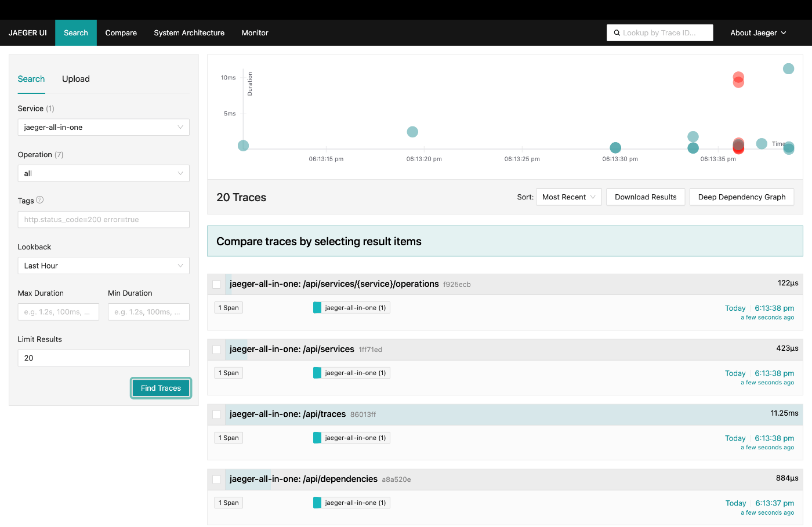
Task: Click the '20 Traces' heading text
Action: point(241,197)
